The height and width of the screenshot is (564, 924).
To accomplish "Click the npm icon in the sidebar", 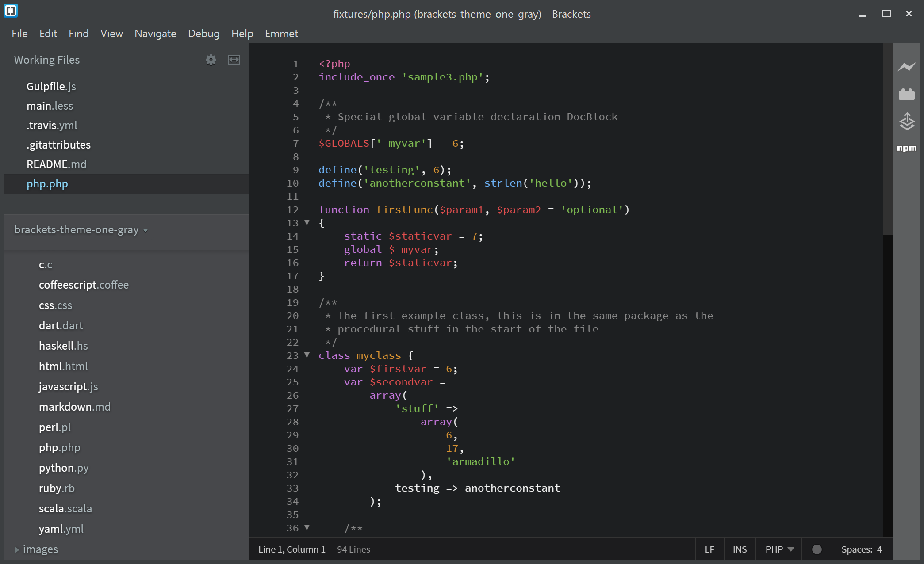I will pos(907,149).
